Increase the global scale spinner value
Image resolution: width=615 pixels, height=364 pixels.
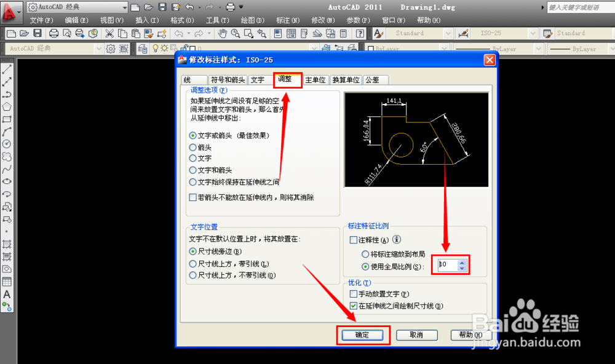click(462, 263)
